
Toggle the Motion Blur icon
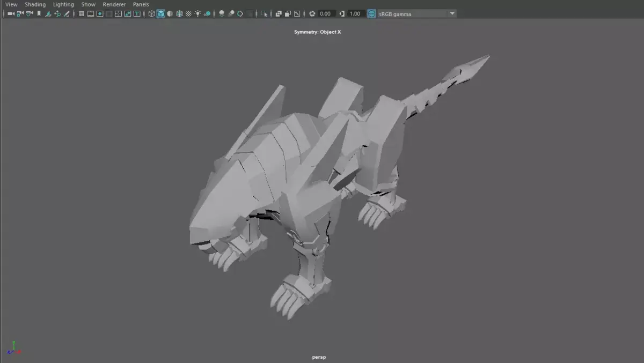(231, 13)
